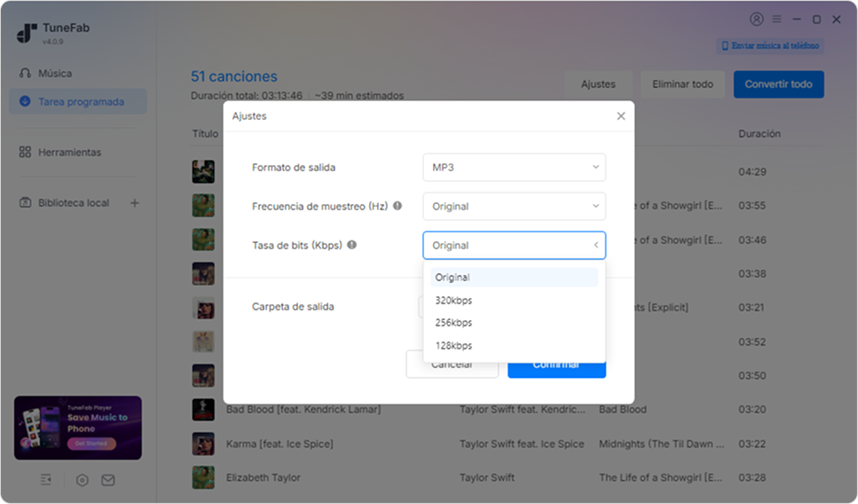Open the user account icon
This screenshot has width=858, height=504.
(x=756, y=20)
